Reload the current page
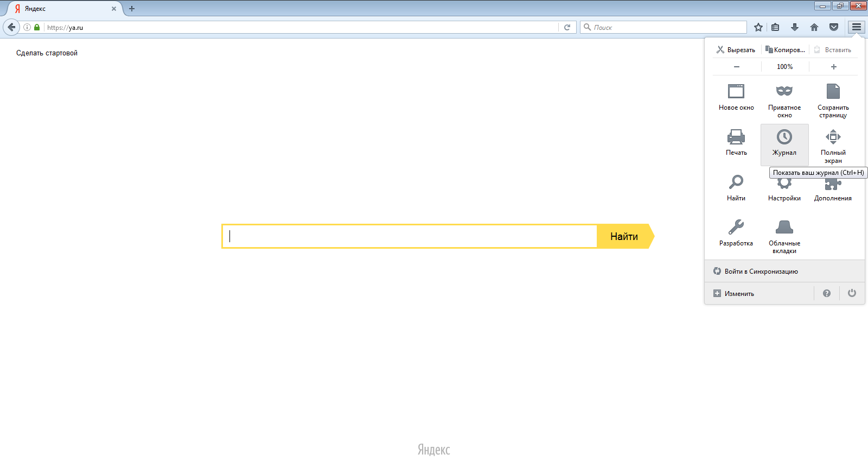 [567, 27]
